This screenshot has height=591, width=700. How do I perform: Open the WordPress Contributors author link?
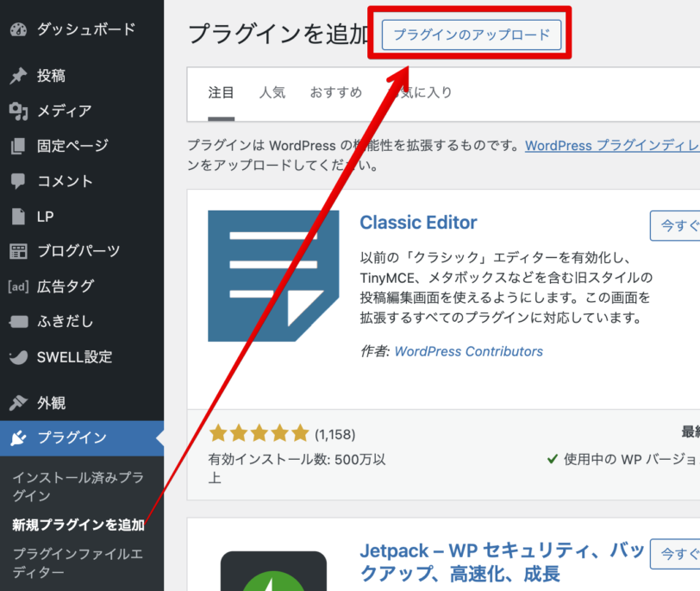[x=469, y=351]
